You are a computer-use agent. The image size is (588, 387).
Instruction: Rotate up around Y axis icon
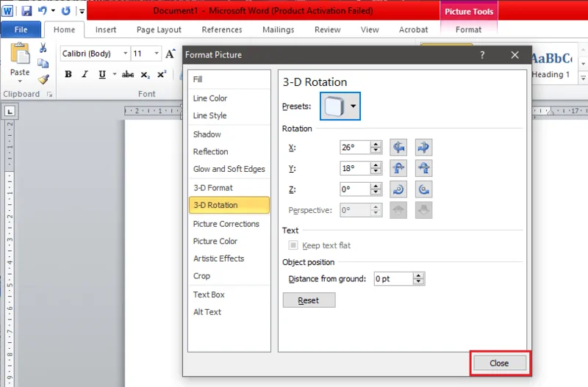coord(398,168)
